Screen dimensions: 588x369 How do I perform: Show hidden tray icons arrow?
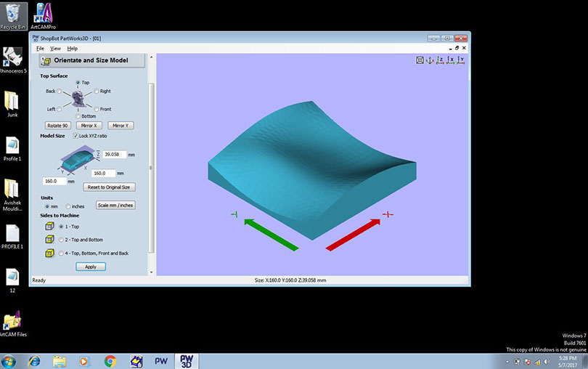click(x=507, y=362)
